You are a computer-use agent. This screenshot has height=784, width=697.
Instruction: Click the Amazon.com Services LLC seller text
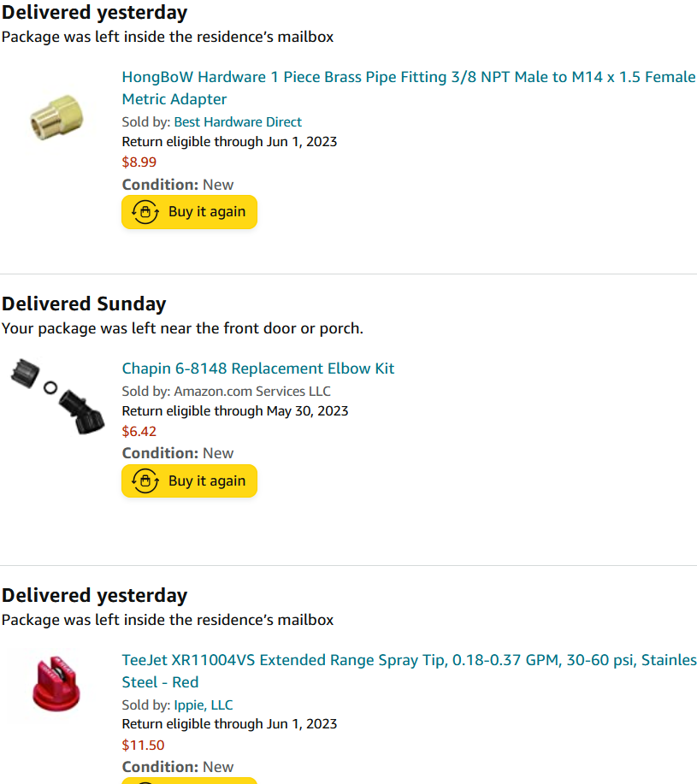[252, 391]
